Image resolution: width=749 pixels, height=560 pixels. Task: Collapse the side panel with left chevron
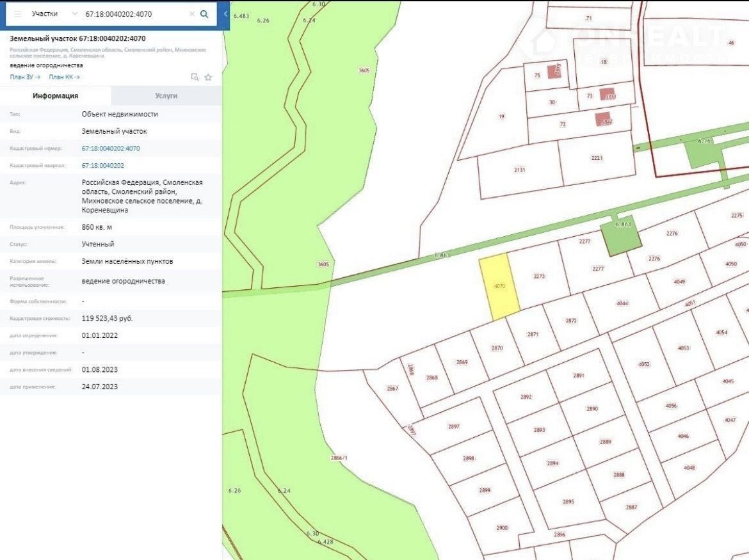coord(225,13)
